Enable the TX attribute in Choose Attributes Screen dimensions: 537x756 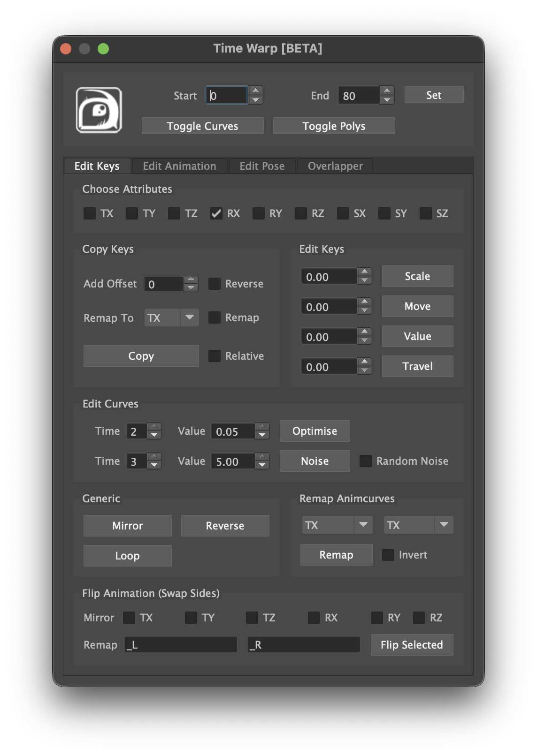point(90,213)
